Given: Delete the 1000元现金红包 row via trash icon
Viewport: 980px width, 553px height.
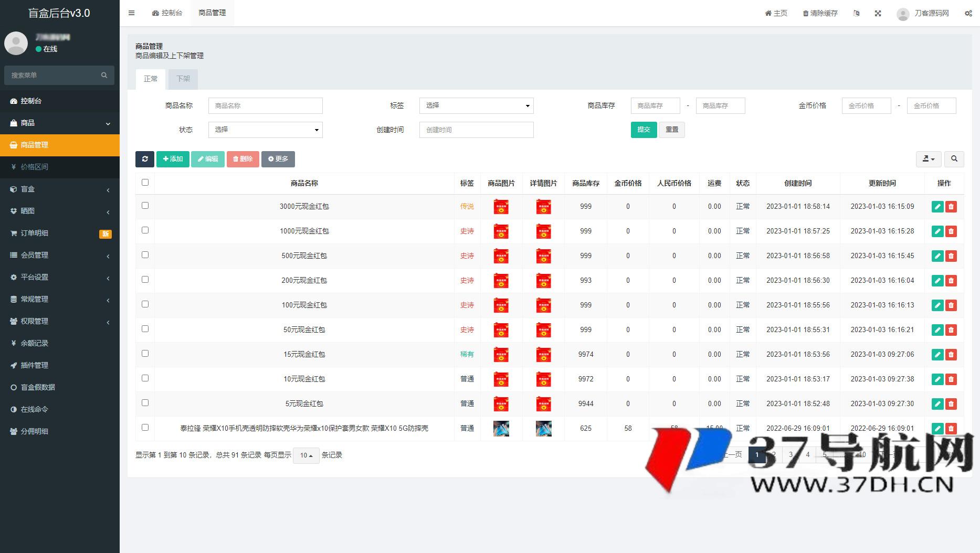Looking at the screenshot, I should [951, 231].
